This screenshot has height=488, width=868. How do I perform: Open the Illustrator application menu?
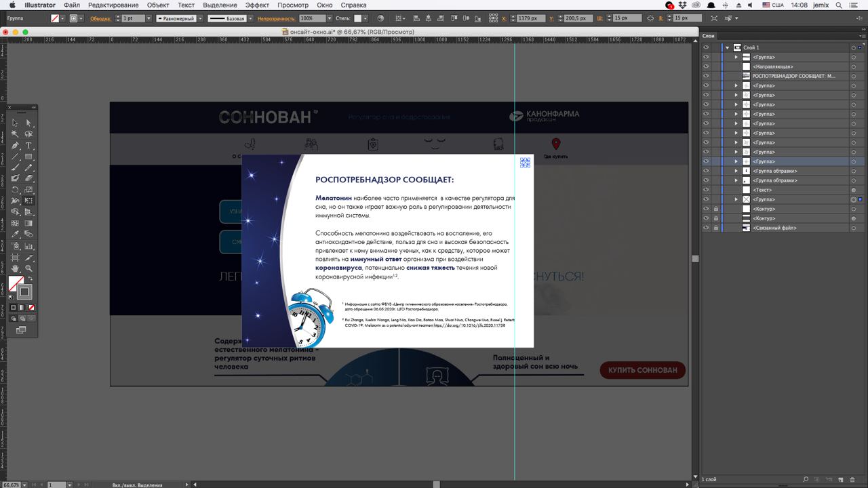pyautogui.click(x=40, y=5)
